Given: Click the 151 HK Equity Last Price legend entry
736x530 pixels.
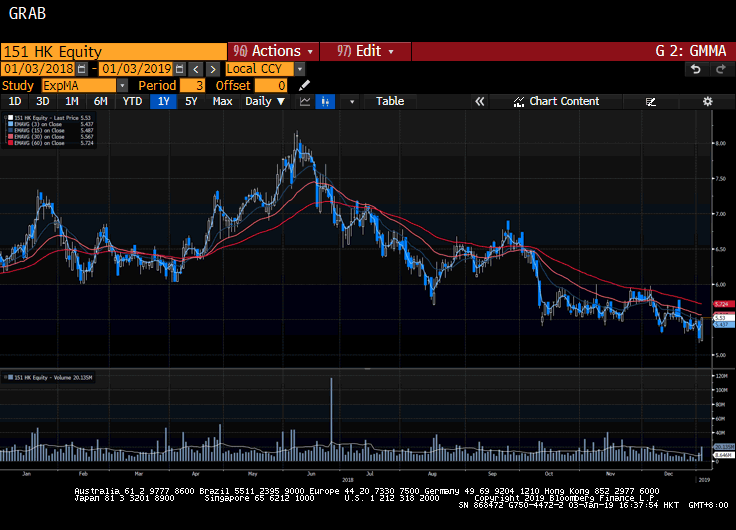Looking at the screenshot, I should (49, 118).
